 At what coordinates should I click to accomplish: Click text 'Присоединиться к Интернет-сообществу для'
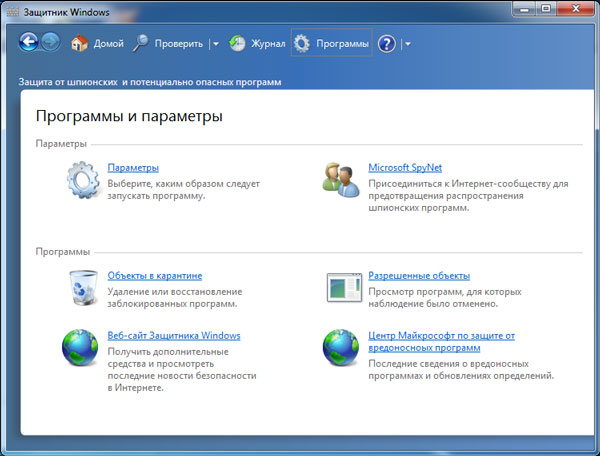pyautogui.click(x=468, y=184)
